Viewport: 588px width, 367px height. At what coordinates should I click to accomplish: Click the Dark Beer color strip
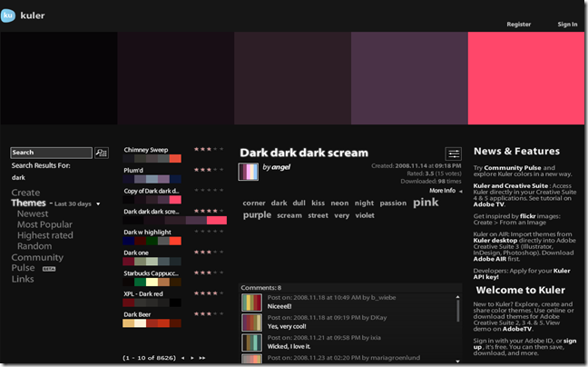point(152,323)
